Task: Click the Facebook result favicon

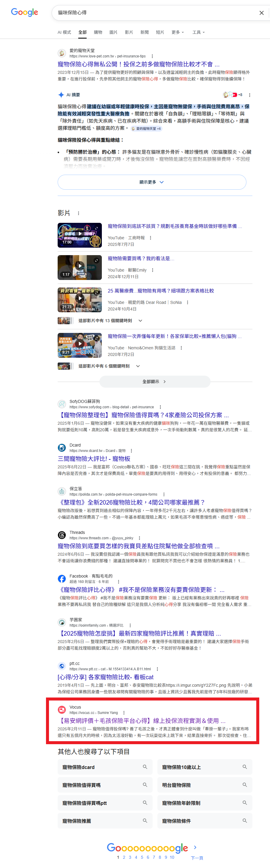Action: pyautogui.click(x=62, y=578)
